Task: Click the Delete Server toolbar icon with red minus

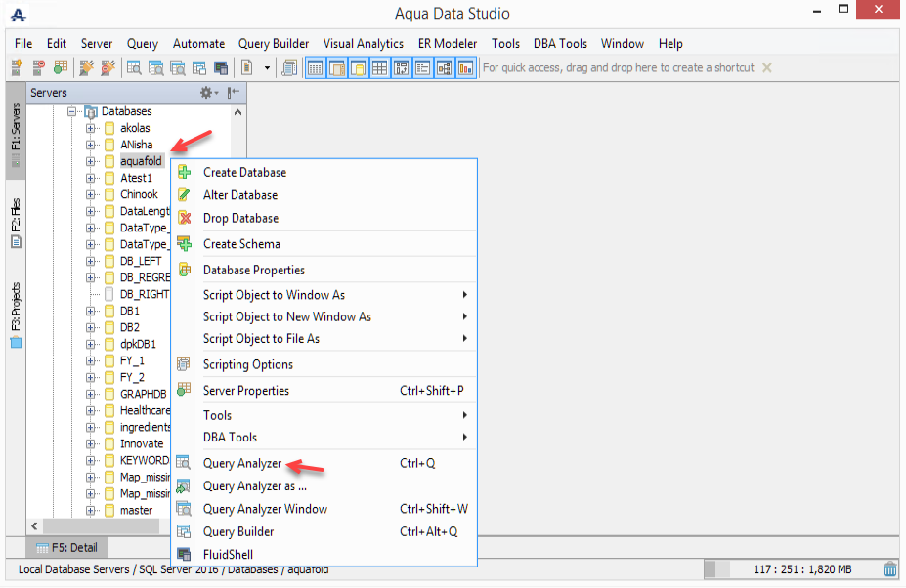Action: [39, 67]
